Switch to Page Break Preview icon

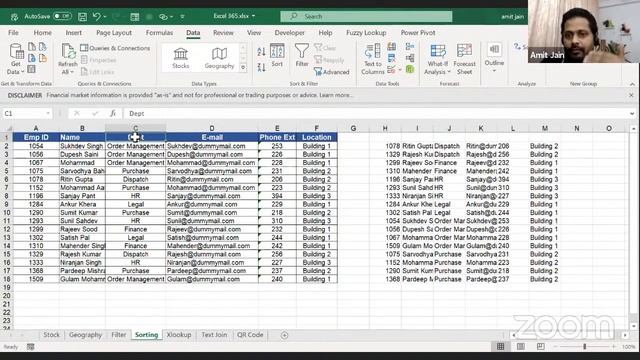[x=540, y=347]
